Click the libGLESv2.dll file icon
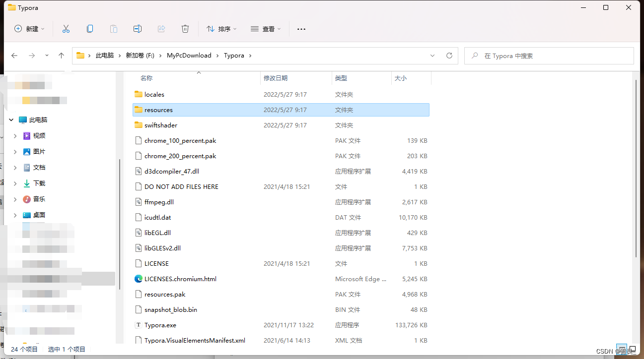Viewport: 644px width, 359px height. pos(139,248)
